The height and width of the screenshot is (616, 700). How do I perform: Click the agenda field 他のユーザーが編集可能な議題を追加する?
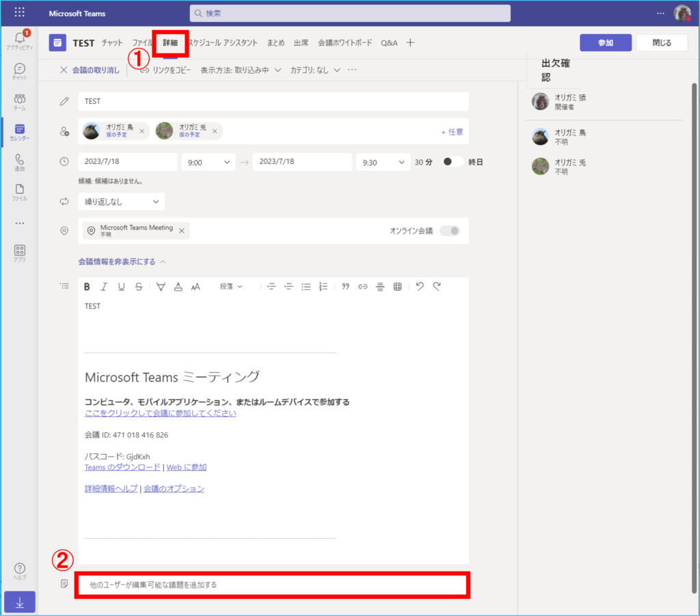pos(273,585)
